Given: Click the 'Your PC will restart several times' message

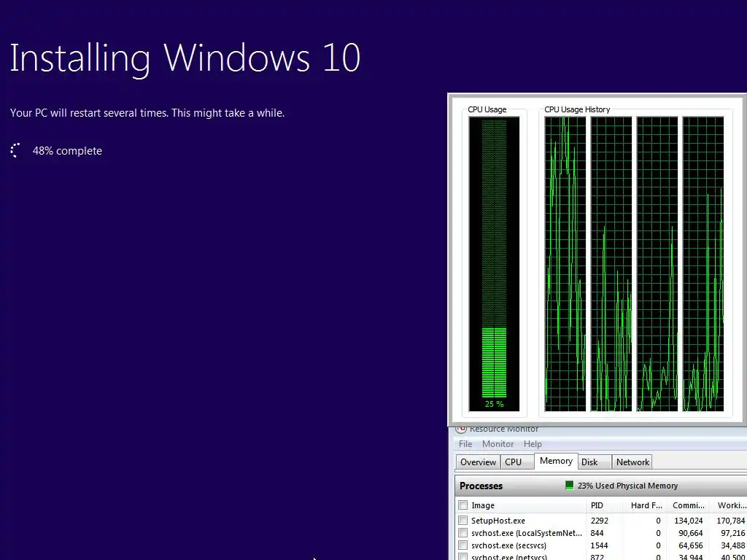Looking at the screenshot, I should 147,113.
